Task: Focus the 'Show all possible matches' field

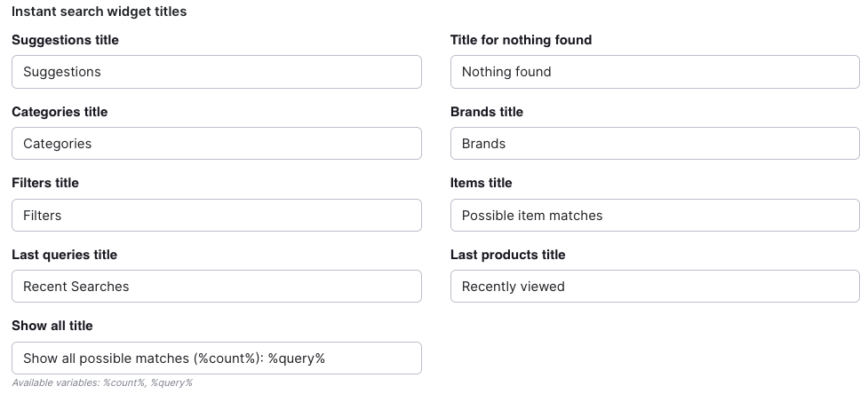Action: [x=216, y=358]
